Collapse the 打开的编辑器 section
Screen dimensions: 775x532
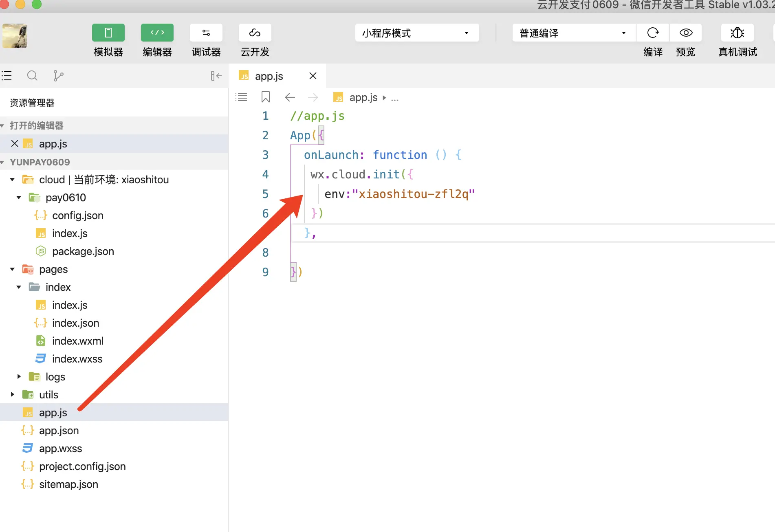[x=2, y=126]
